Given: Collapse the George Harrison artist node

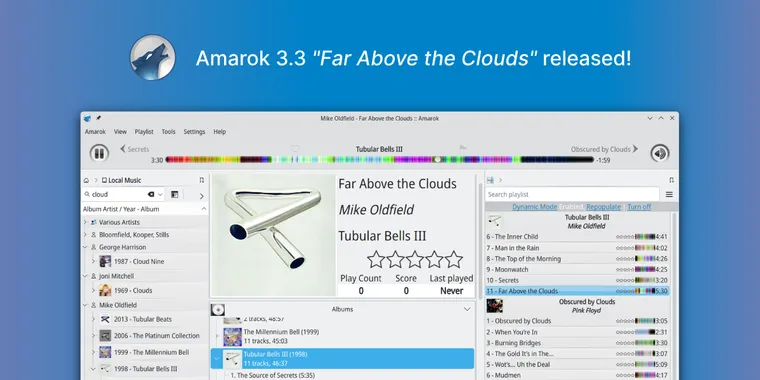Looking at the screenshot, I should 85,247.
